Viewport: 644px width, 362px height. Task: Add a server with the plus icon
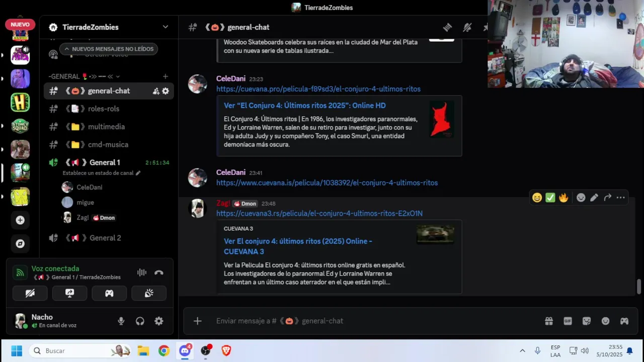pos(20,220)
